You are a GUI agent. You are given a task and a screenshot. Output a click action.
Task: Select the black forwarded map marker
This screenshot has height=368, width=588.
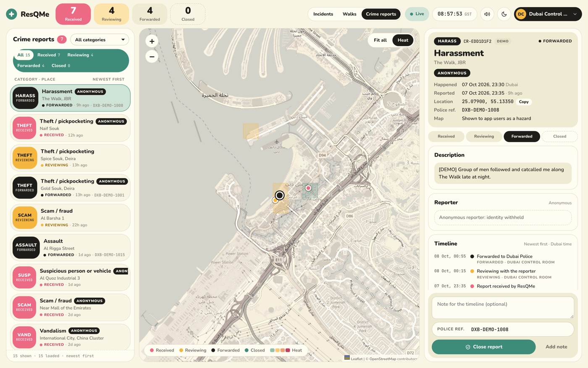[x=280, y=195]
